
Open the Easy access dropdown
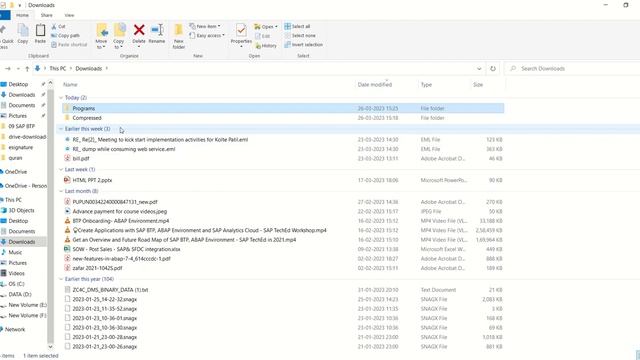[207, 36]
